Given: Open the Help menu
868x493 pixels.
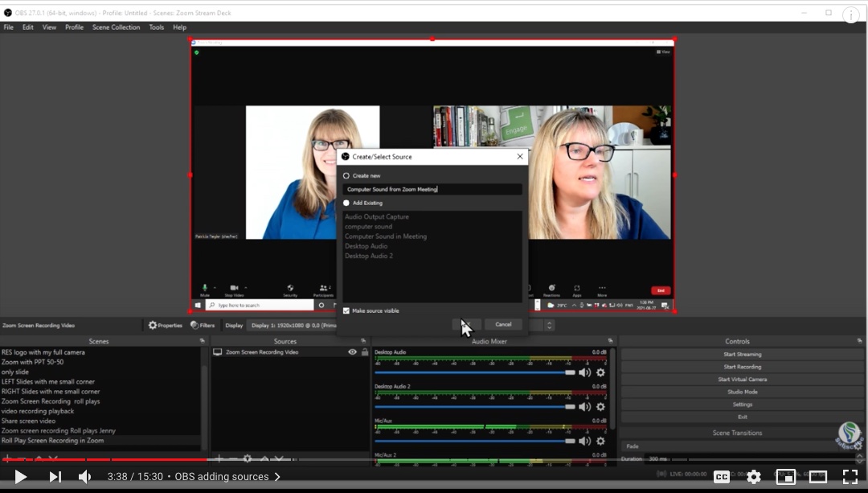Looking at the screenshot, I should click(x=179, y=27).
